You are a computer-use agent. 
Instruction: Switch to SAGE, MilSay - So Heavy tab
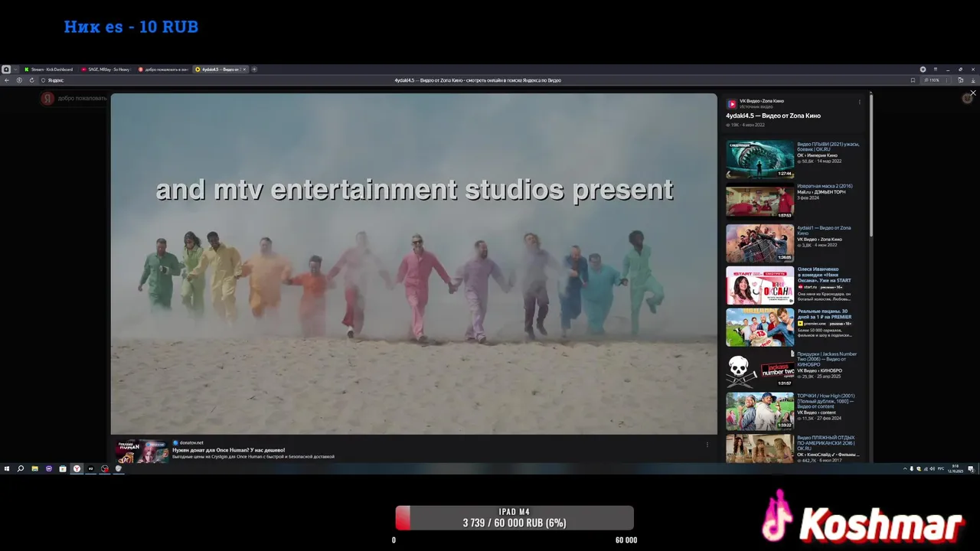point(106,70)
